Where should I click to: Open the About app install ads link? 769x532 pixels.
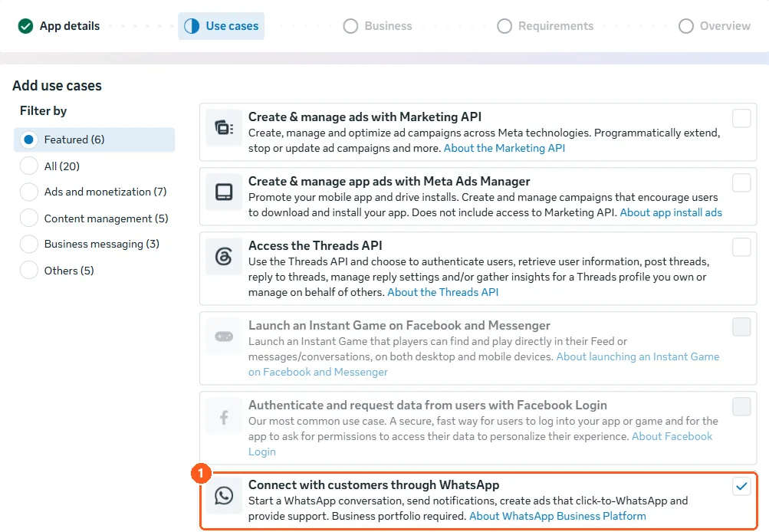[x=671, y=213]
